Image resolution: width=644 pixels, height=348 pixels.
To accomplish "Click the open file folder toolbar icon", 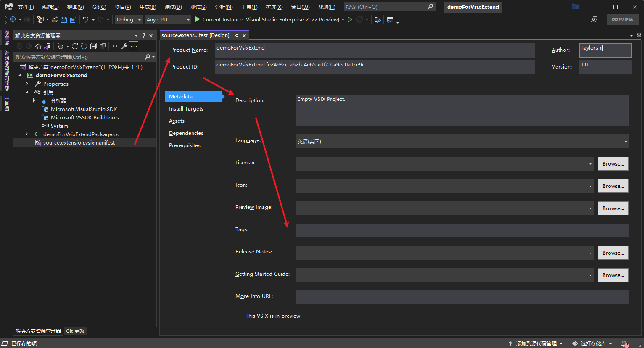I will [55, 19].
